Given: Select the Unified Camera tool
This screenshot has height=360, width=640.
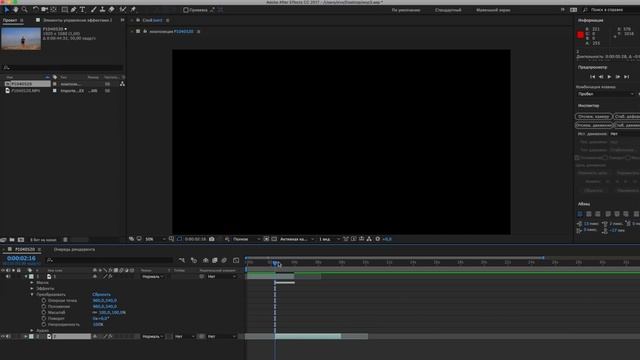Looking at the screenshot, I should coord(44,9).
